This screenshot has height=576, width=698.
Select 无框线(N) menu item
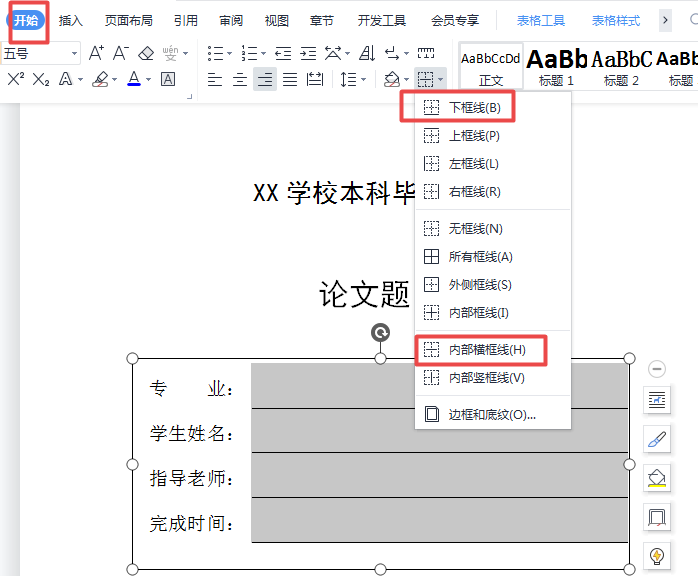[493, 228]
